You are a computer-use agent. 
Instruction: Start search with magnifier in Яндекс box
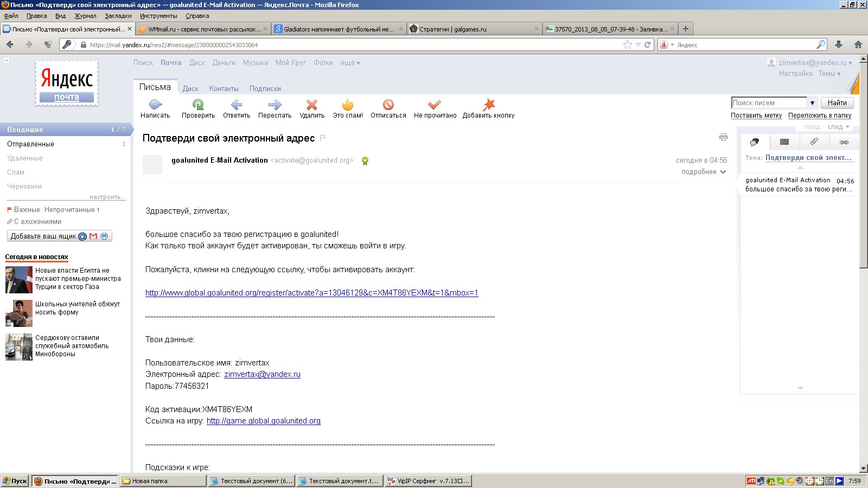pyautogui.click(x=821, y=44)
